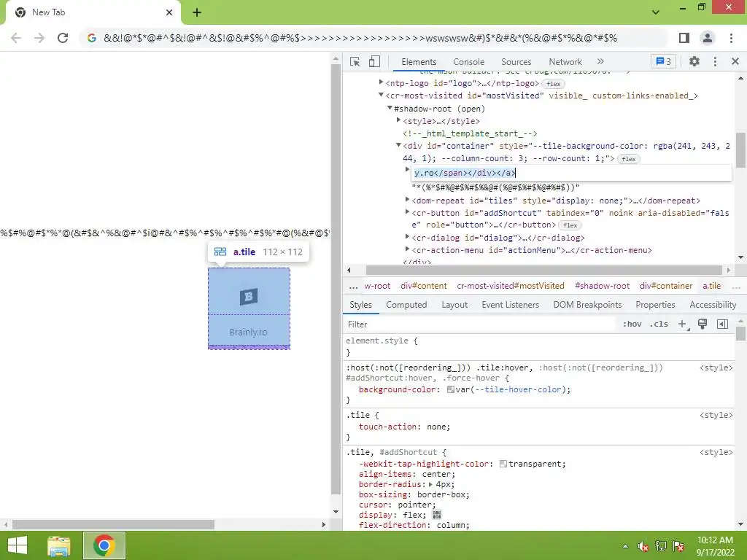The width and height of the screenshot is (747, 560).
Task: Open File Explorer from taskbar
Action: 59,545
